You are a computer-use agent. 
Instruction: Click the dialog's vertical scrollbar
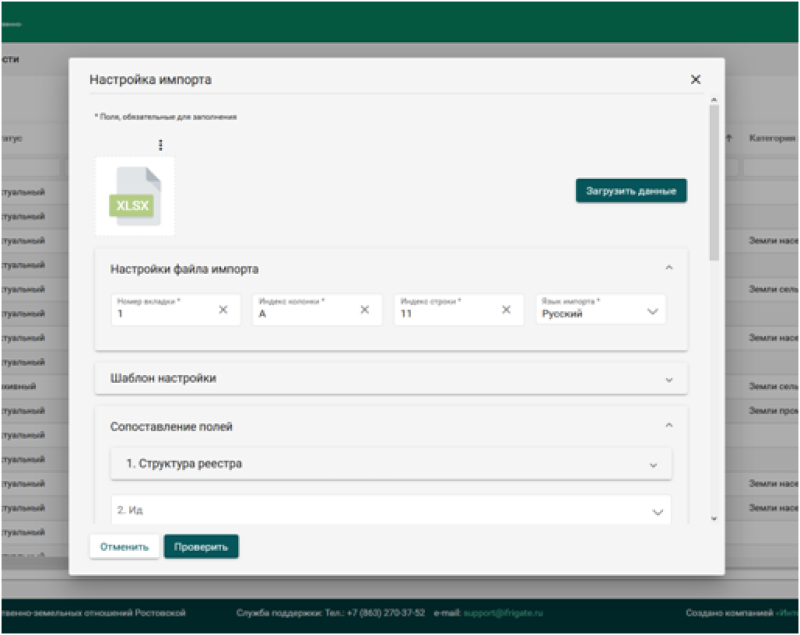(714, 180)
